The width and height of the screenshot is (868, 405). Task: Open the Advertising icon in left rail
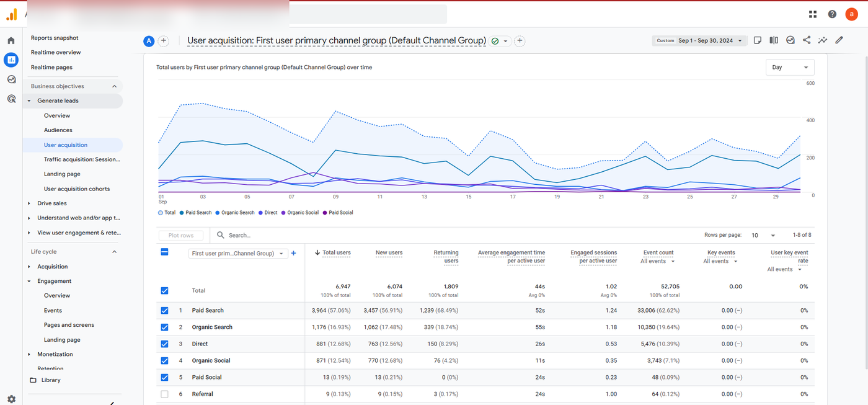click(x=11, y=99)
